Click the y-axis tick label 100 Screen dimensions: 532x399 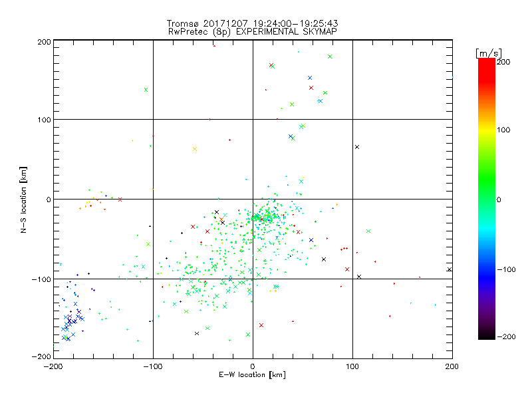coord(44,120)
